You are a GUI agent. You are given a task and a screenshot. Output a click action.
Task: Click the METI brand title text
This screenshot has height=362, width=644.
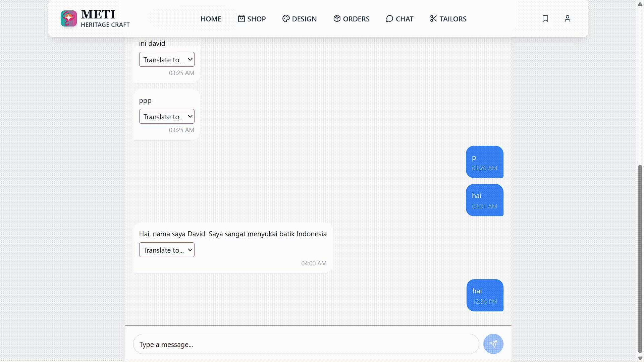[98, 14]
